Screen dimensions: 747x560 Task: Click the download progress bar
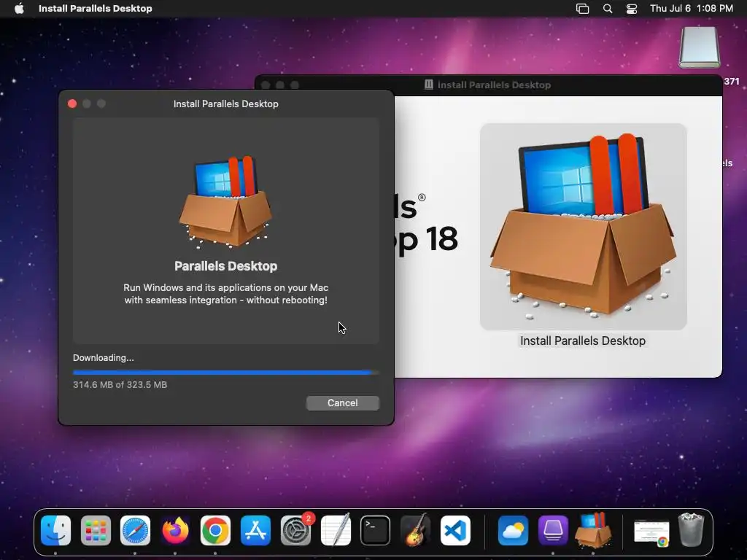(226, 373)
